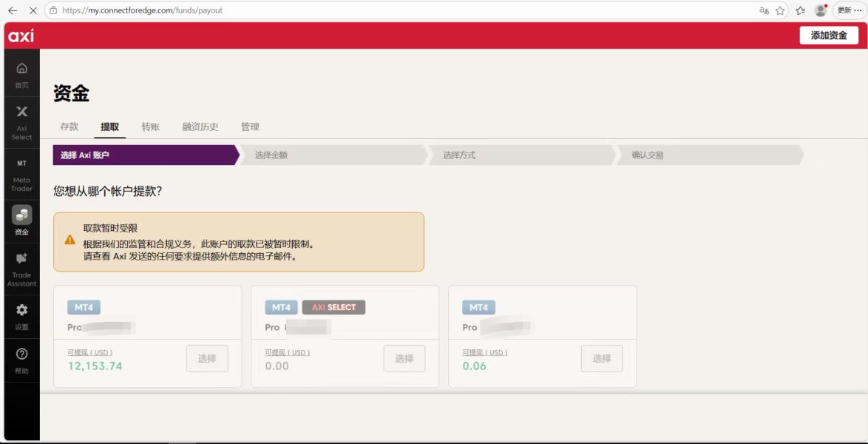Image resolution: width=868 pixels, height=444 pixels.
Task: Click the browser update button
Action: (x=850, y=10)
